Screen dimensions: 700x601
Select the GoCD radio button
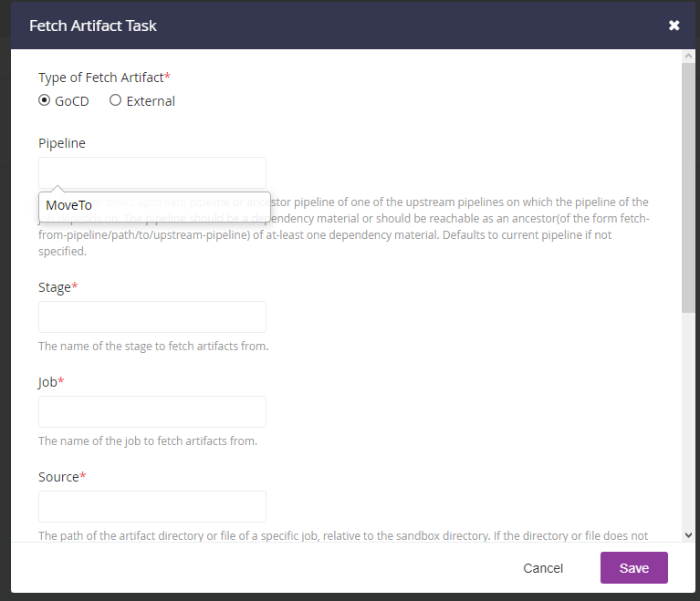pyautogui.click(x=44, y=100)
